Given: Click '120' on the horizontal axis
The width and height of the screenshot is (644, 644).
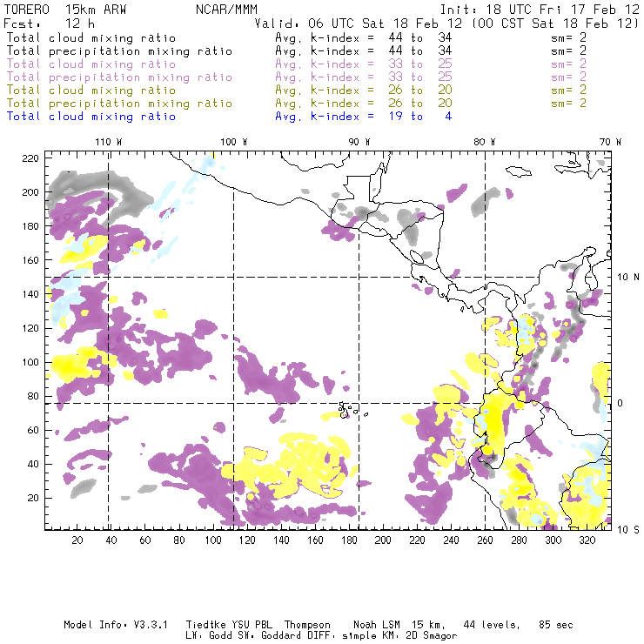Looking at the screenshot, I should (x=247, y=540).
